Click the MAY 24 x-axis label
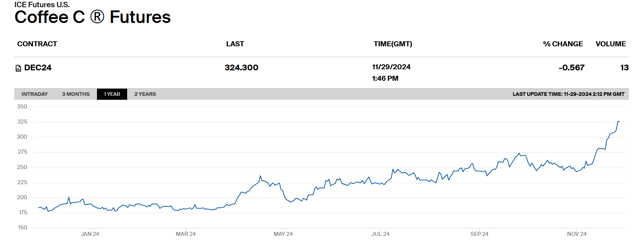 coord(283,234)
